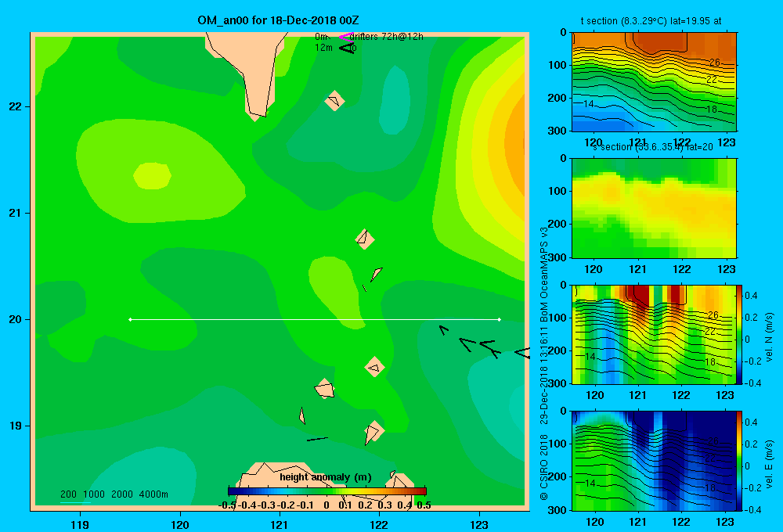
Task: Click the 'height anomaly (m)' label
Action: tap(326, 477)
